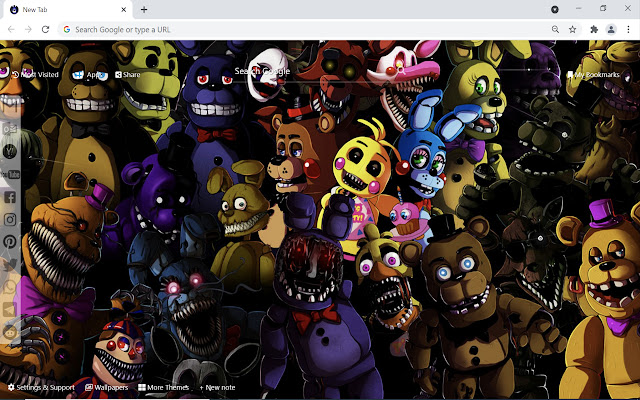Bookmark this tab with star icon
This screenshot has height=400, width=640.
pos(573,29)
